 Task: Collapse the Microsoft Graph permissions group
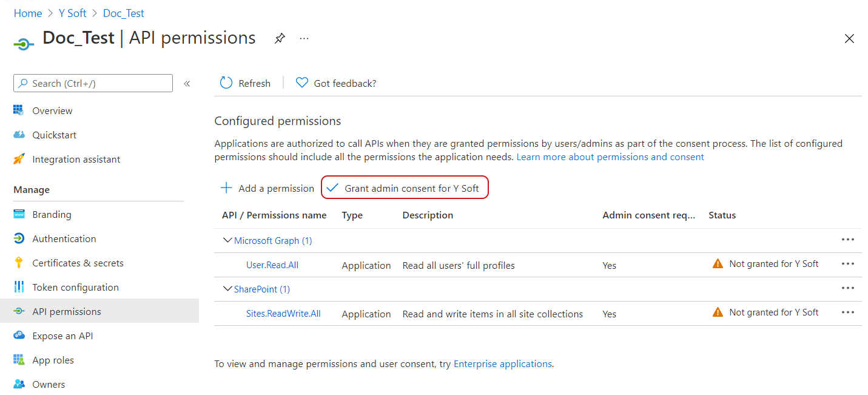227,240
